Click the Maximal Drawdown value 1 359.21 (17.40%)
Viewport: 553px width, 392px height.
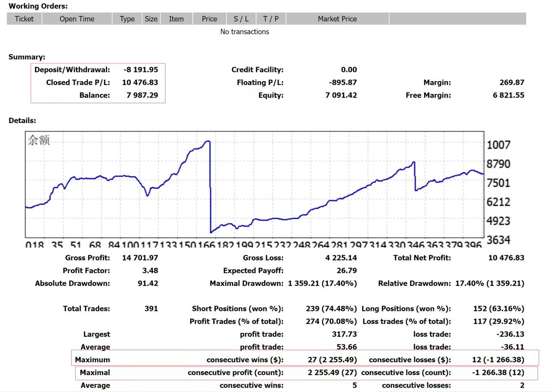(x=322, y=284)
